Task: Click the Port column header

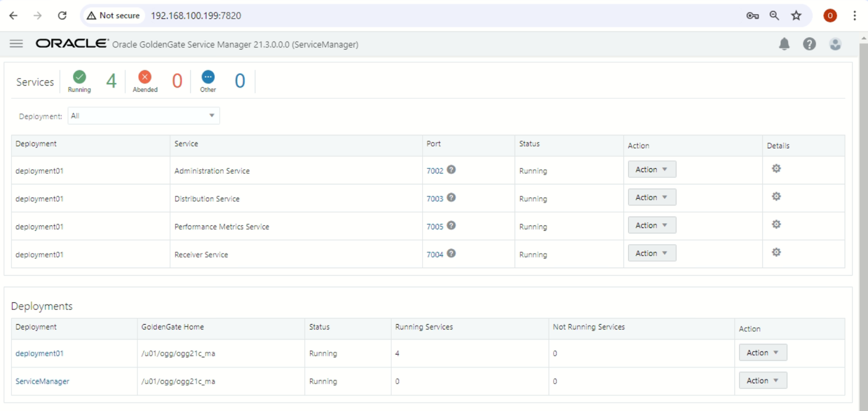Action: point(433,144)
